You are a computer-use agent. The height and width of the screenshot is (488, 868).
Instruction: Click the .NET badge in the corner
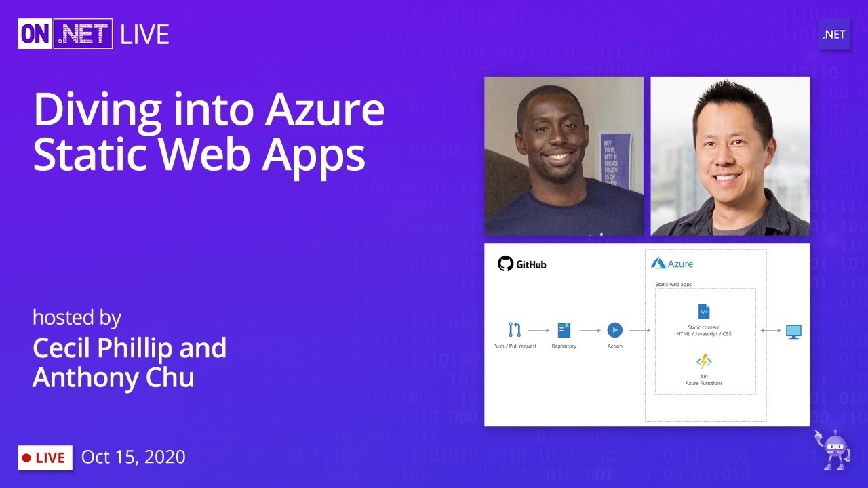click(x=834, y=34)
